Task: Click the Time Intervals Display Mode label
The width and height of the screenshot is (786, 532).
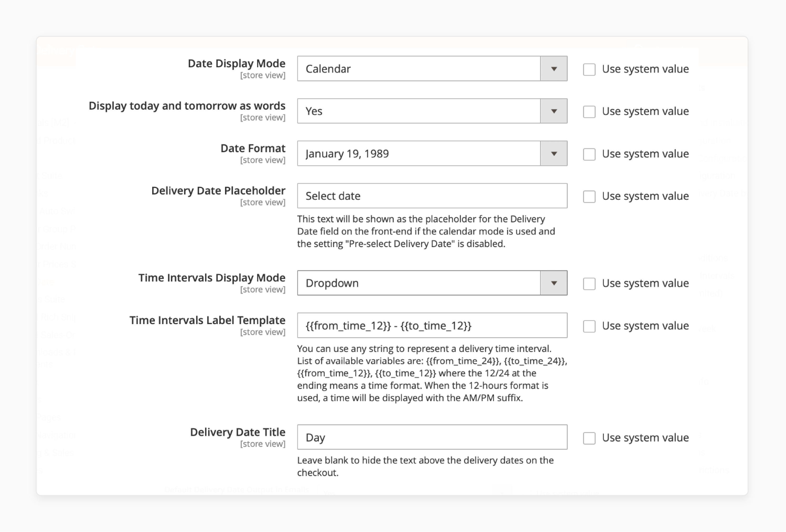Action: 212,278
